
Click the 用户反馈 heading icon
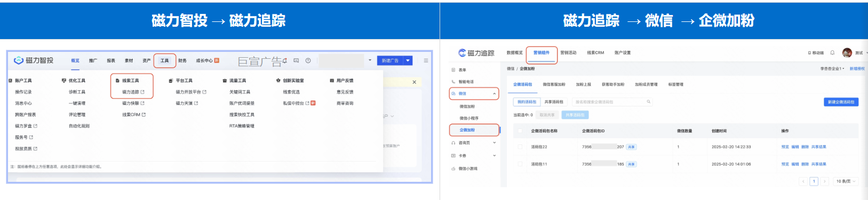pos(332,80)
